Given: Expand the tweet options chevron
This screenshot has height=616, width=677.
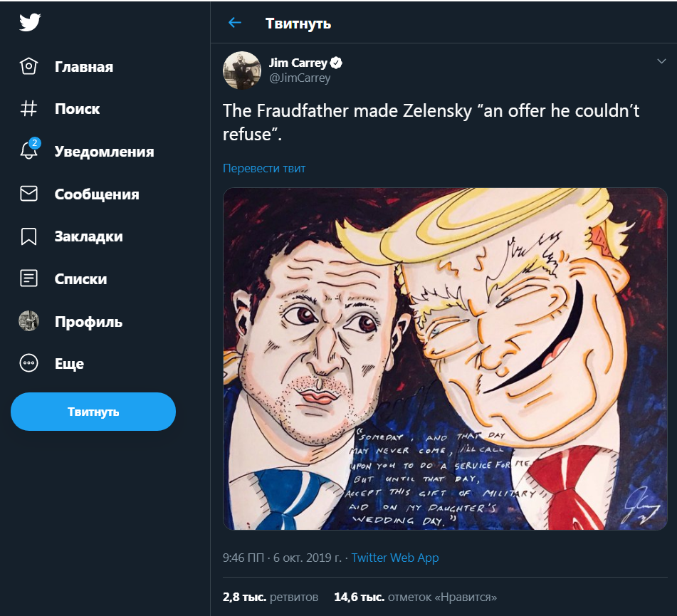Looking at the screenshot, I should tap(661, 62).
